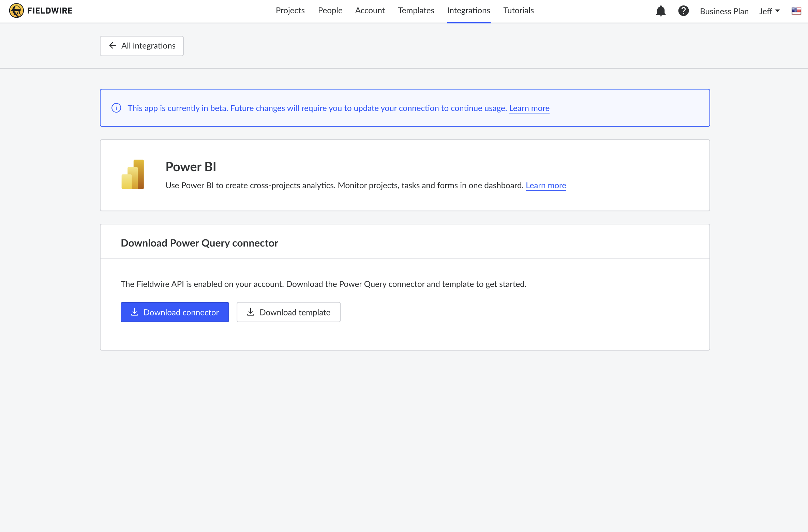808x532 pixels.
Task: Open the help question mark icon
Action: click(683, 11)
